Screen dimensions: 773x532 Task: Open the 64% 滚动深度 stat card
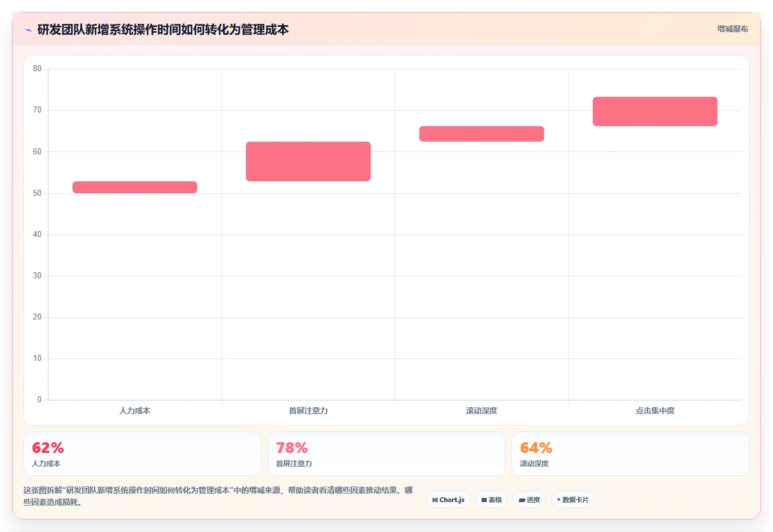pyautogui.click(x=630, y=454)
